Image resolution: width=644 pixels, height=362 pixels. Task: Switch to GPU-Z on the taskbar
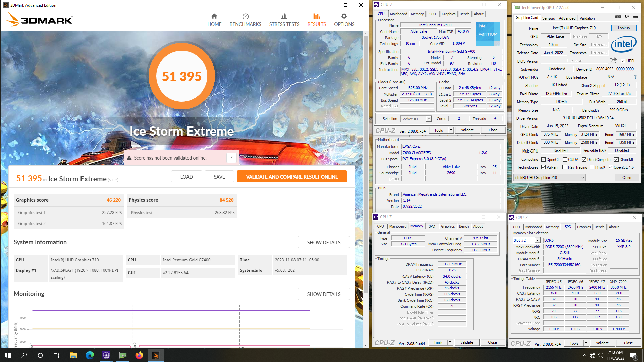(123, 355)
